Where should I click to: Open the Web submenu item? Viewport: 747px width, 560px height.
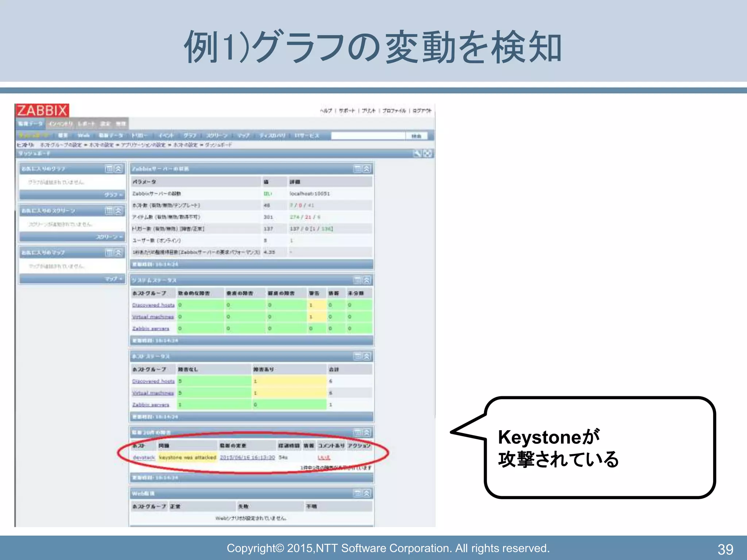pos(83,135)
